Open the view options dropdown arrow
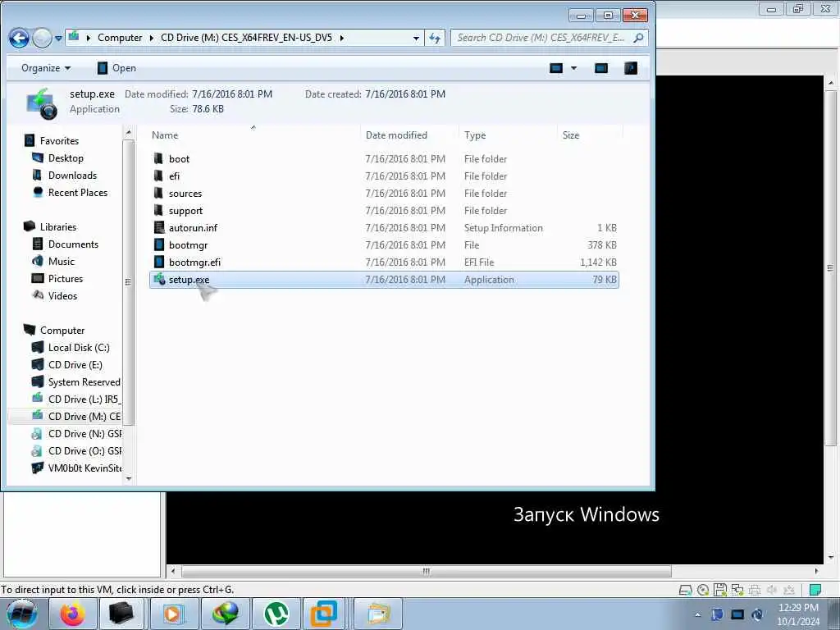Image resolution: width=840 pixels, height=630 pixels. pos(573,68)
